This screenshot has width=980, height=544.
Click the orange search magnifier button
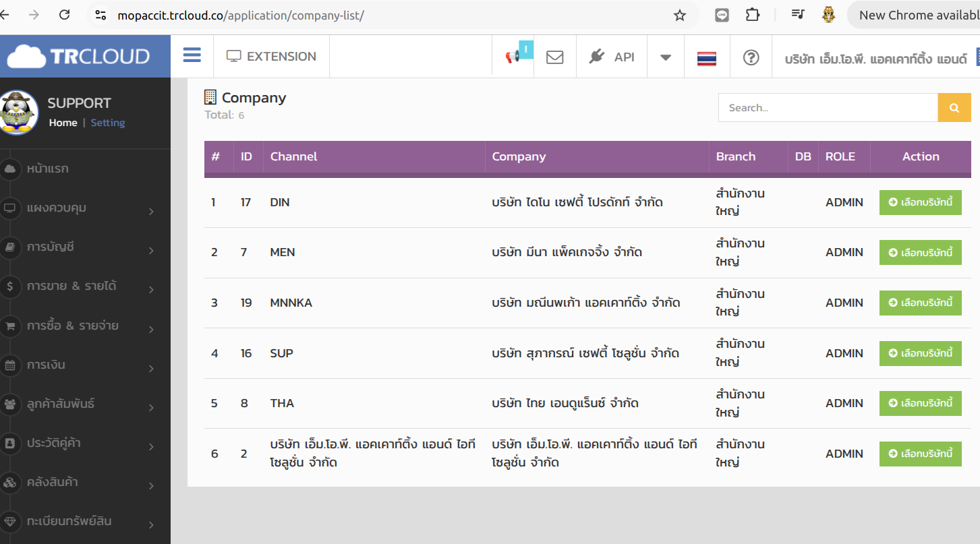coord(954,108)
